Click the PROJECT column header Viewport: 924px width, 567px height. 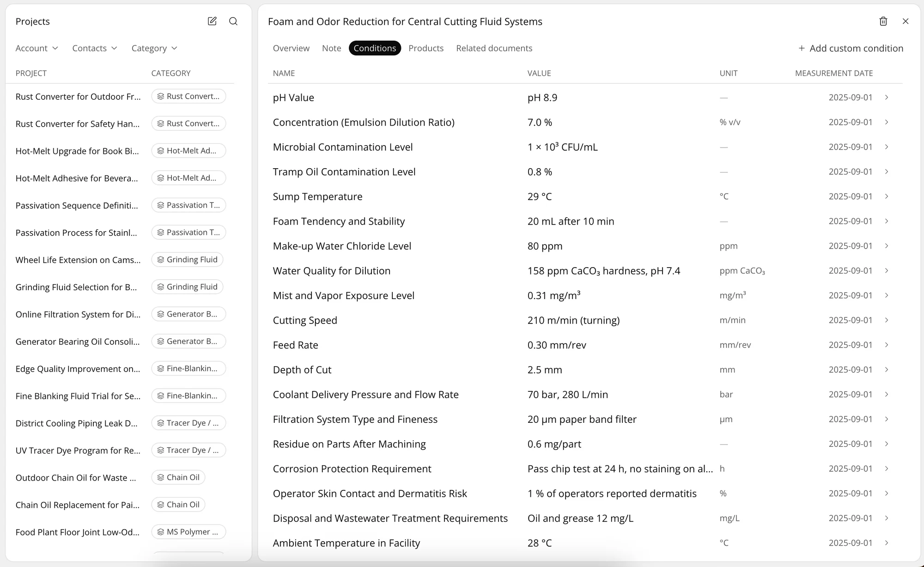pyautogui.click(x=31, y=73)
